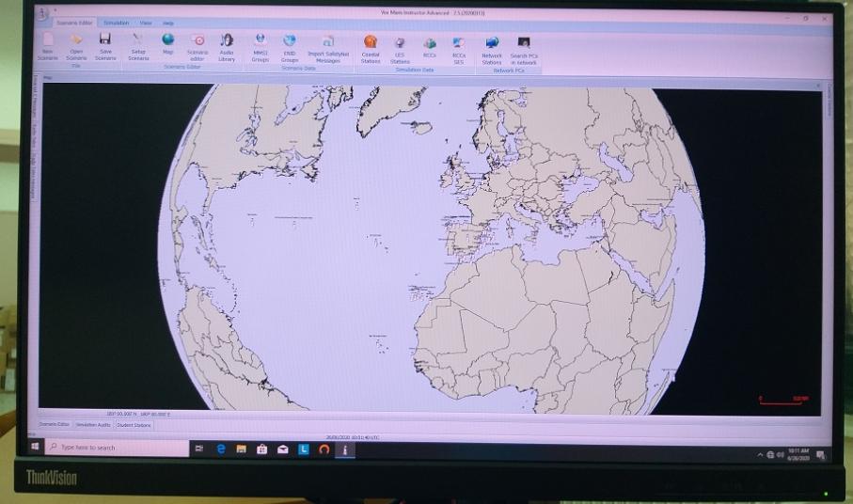Open LES Stations data

[400, 44]
